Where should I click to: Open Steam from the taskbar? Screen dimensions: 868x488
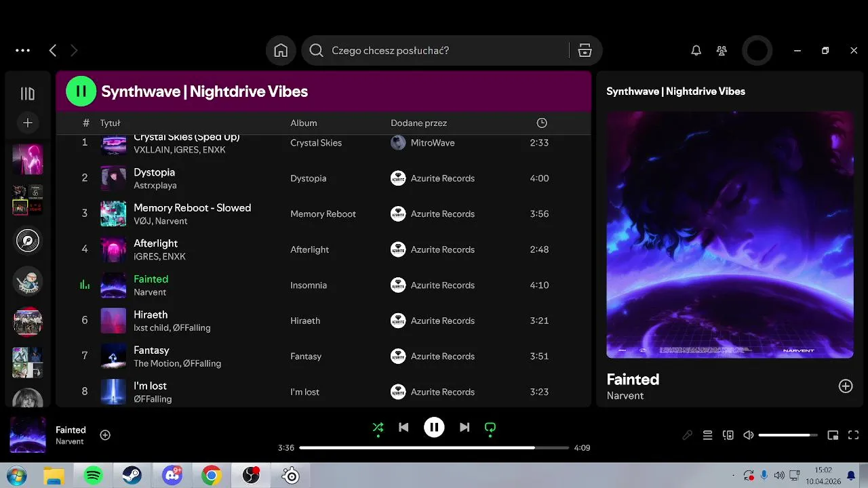tap(132, 476)
